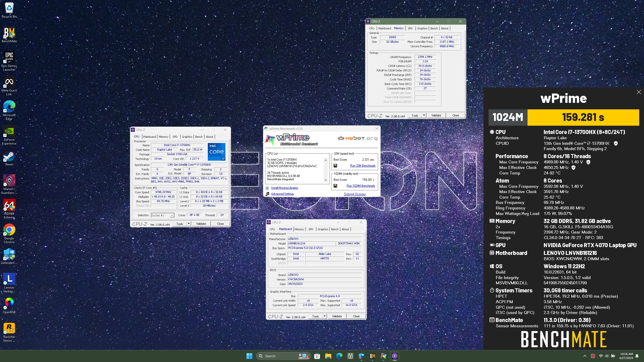The height and width of the screenshot is (362, 644).
Task: Open the OpenRGB desktop icon
Action: pyautogui.click(x=9, y=306)
